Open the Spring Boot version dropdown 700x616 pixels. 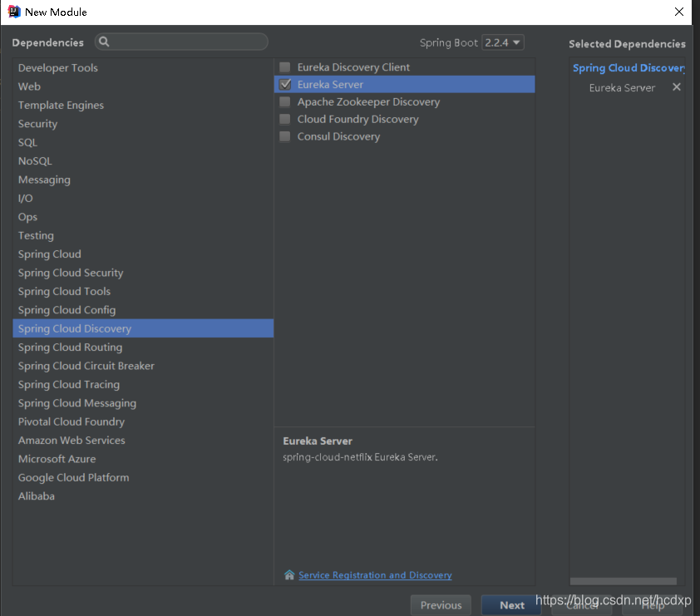503,42
